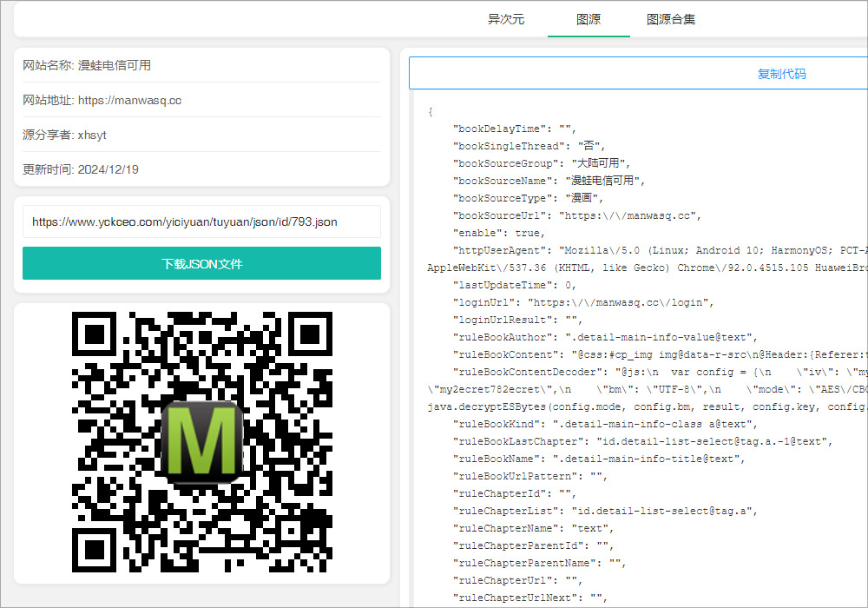Click the green M logo in QR code

coord(202,442)
